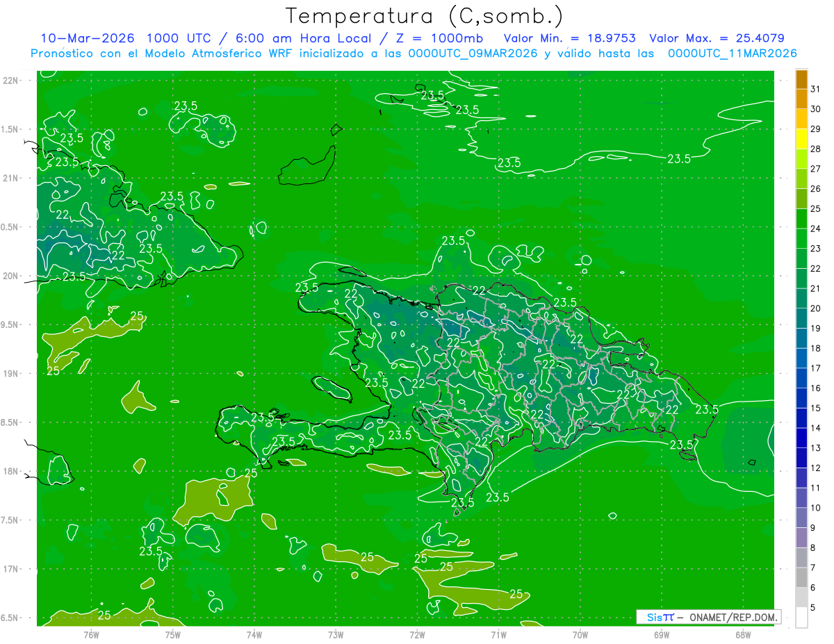Click the 'ONAMET/REP.DOM.' credit label
This screenshot has height=644, width=834.
tap(734, 617)
